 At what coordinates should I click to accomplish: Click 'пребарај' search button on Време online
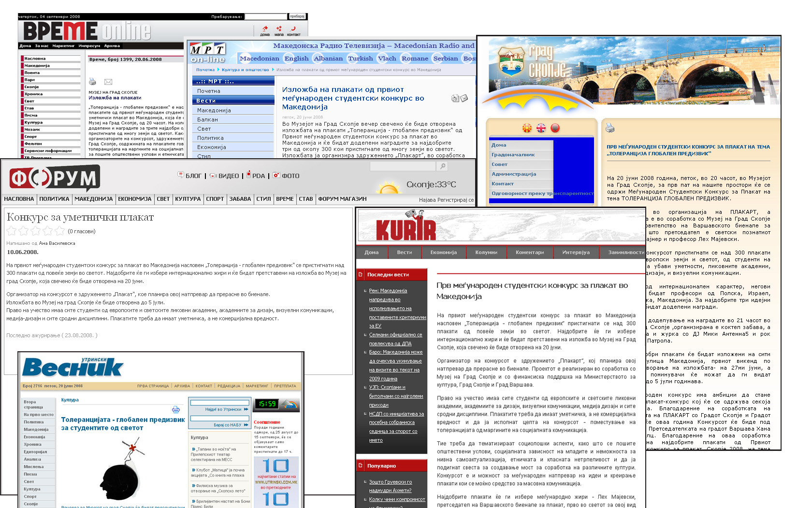point(297,16)
